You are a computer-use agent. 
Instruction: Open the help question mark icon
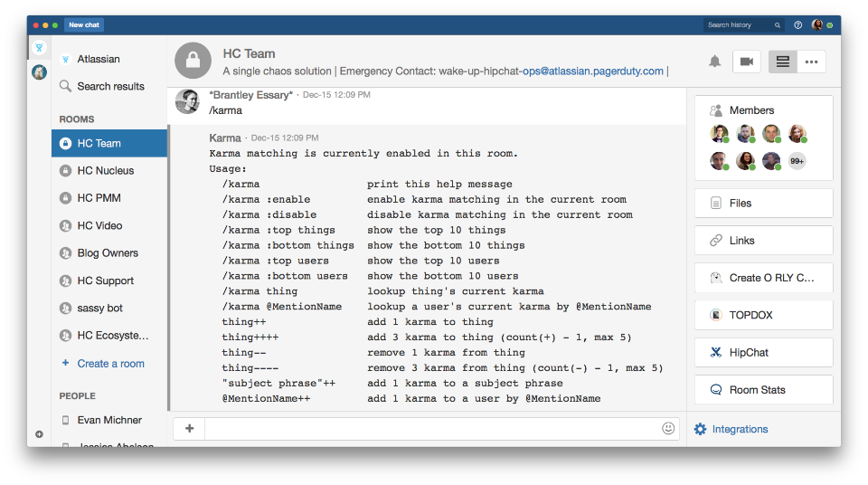[x=797, y=25]
